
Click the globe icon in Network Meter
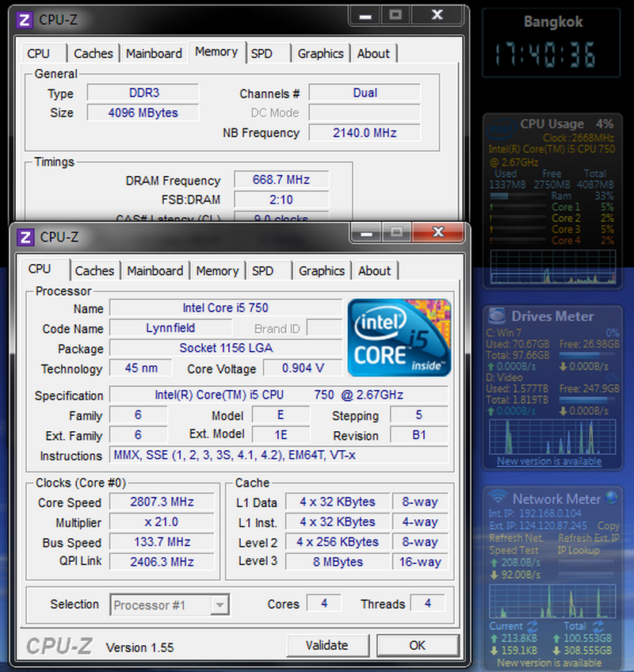tap(611, 498)
